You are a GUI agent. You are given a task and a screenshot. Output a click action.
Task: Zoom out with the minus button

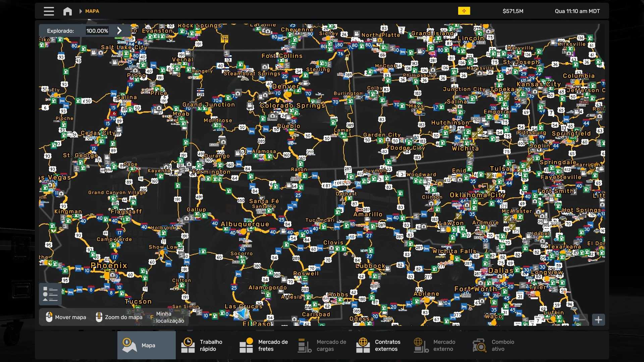582,320
